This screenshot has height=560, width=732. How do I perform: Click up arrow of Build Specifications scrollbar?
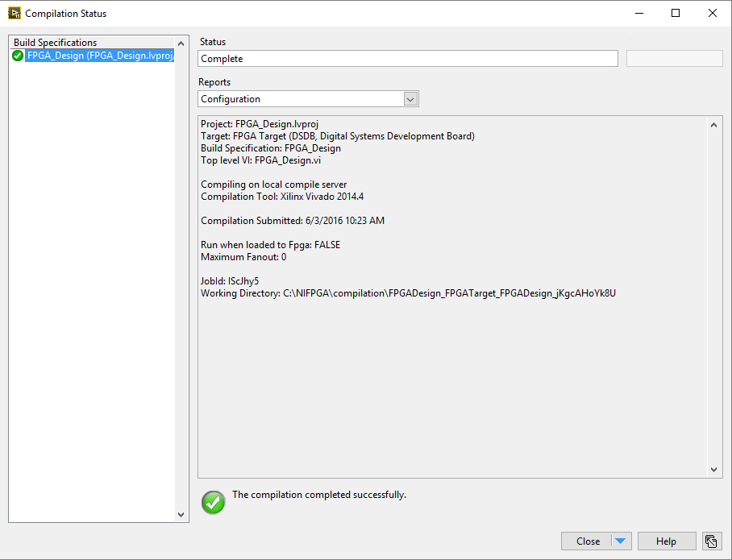[x=181, y=44]
